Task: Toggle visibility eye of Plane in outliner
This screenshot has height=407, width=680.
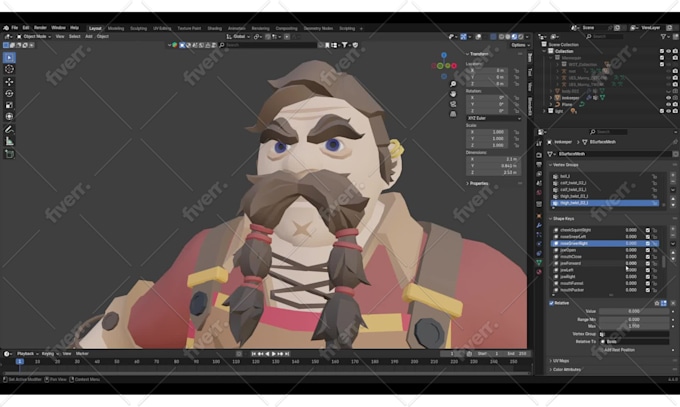Action: (668, 105)
